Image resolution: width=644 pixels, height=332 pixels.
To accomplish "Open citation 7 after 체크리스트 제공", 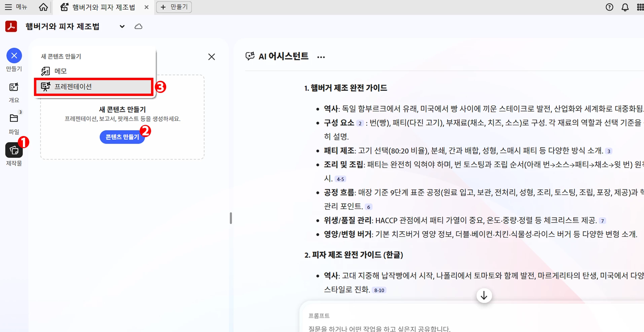I will pyautogui.click(x=603, y=221).
